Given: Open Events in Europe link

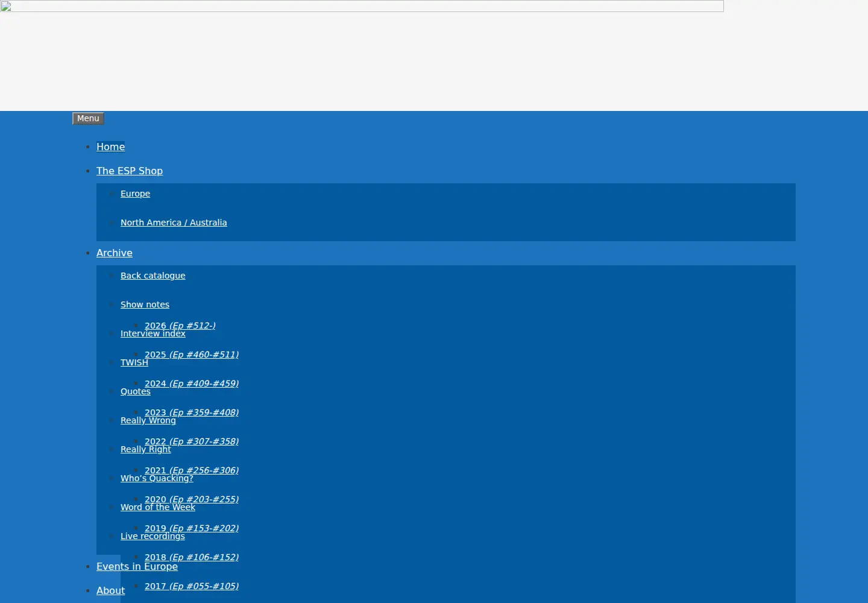Looking at the screenshot, I should [137, 566].
